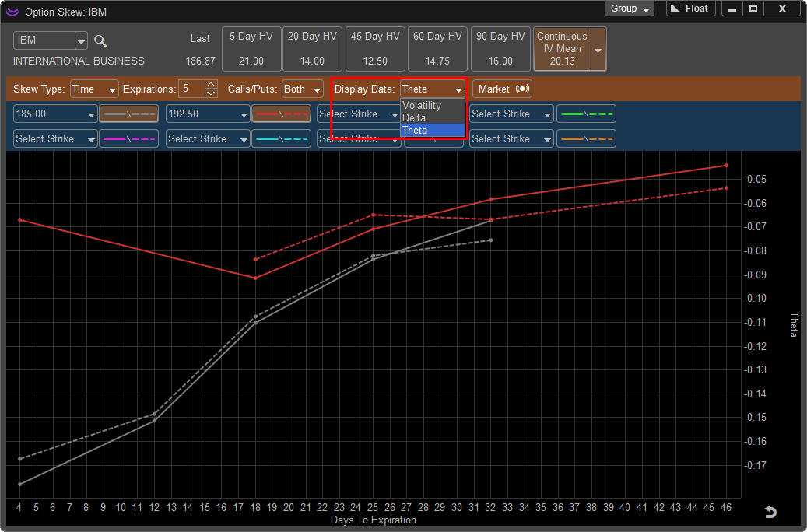
Task: Click the green line style swatch
Action: point(586,114)
